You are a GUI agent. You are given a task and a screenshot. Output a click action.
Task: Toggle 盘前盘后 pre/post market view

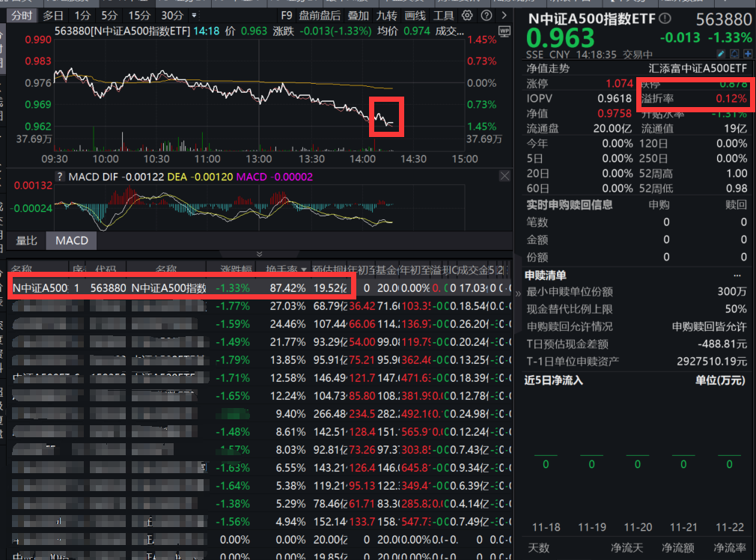point(320,16)
